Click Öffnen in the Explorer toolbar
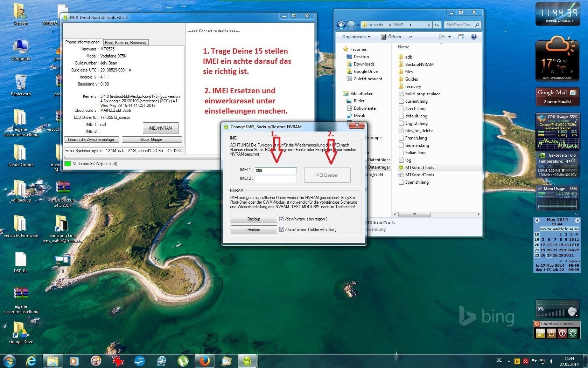The image size is (588, 368). [x=391, y=37]
